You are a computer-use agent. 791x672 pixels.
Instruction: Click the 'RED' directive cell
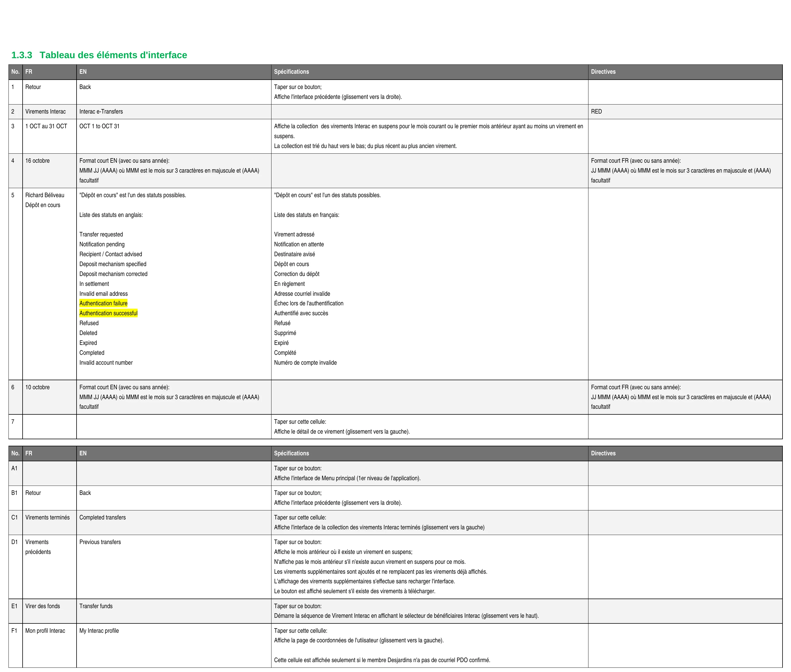point(685,112)
